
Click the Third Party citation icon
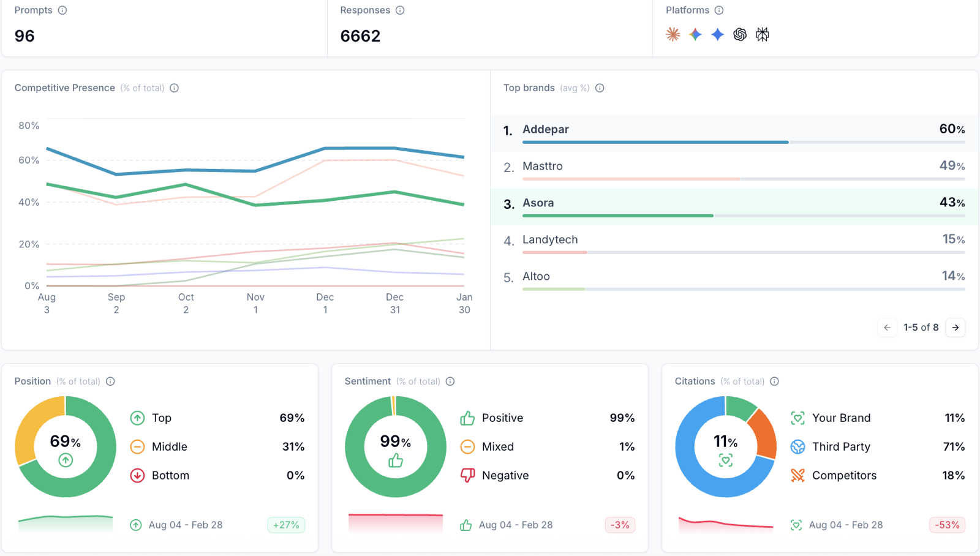point(797,447)
